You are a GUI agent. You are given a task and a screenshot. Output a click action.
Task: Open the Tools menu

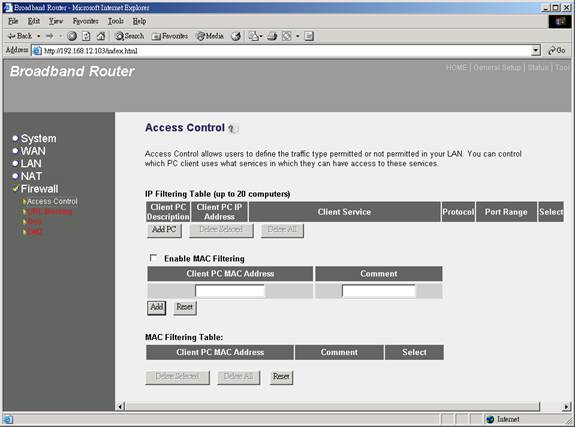pos(116,21)
